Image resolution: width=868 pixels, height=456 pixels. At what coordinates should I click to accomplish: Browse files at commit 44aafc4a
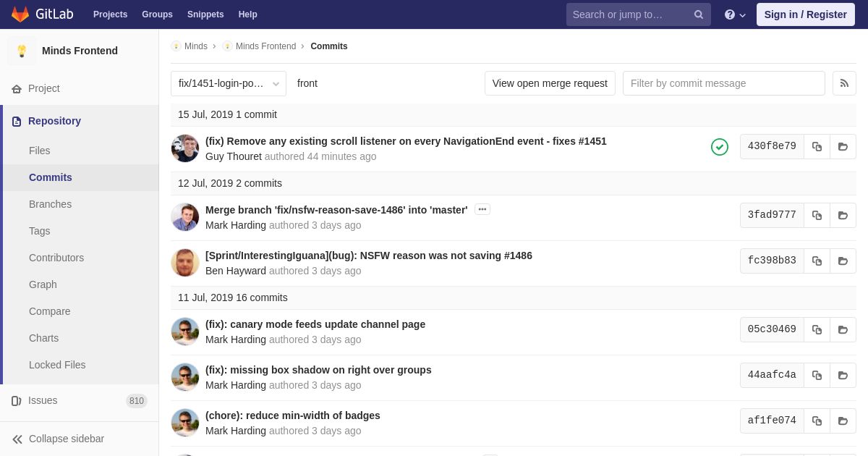(843, 375)
